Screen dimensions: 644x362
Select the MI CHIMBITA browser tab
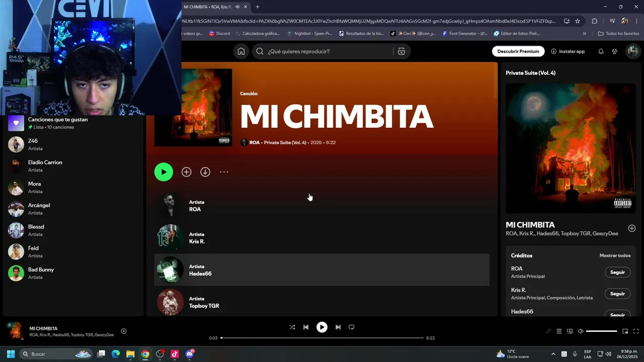(215, 7)
